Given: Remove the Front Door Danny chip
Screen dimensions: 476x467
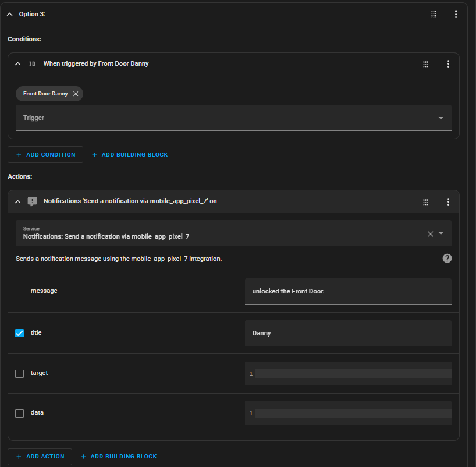Looking at the screenshot, I should click(x=76, y=94).
